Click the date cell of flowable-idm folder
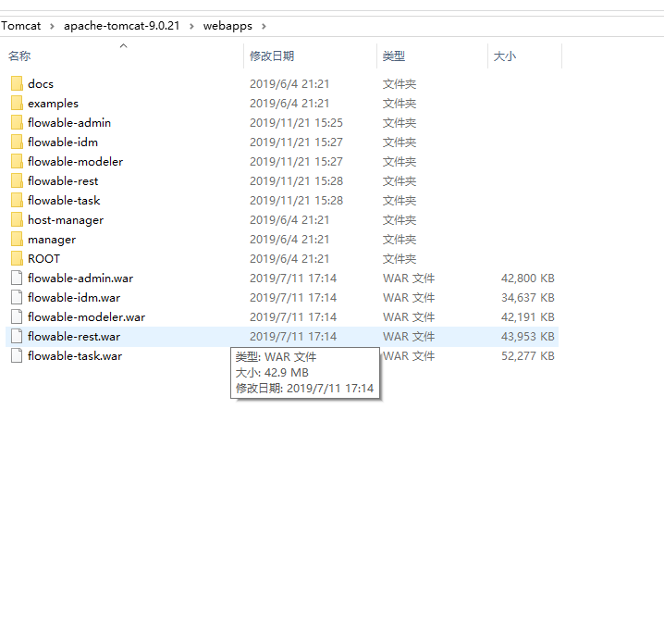664x644 pixels. pyautogui.click(x=296, y=142)
